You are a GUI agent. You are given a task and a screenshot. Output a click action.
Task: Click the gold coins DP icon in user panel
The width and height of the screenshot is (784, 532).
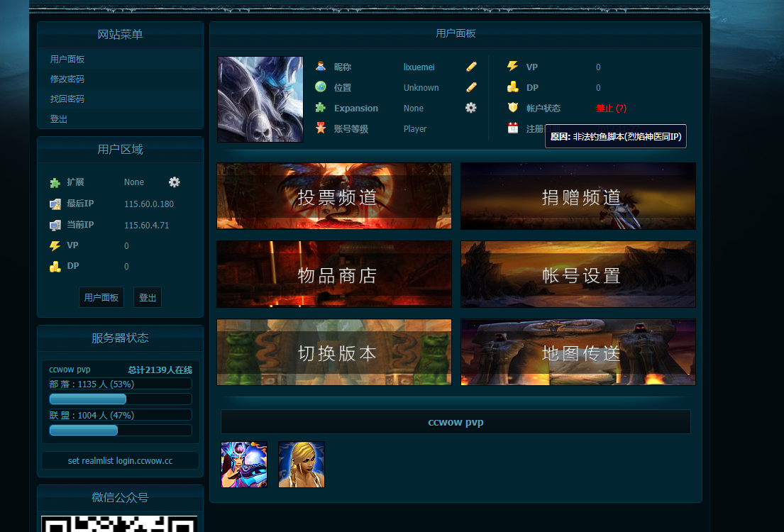coord(512,87)
